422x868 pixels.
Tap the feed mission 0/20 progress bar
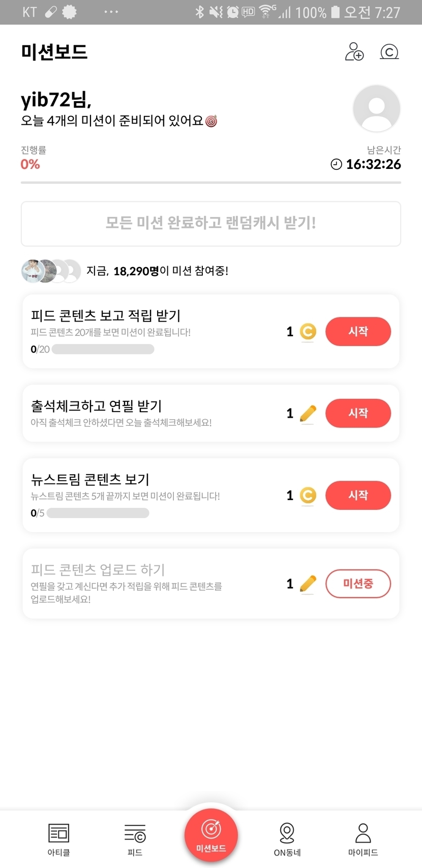(x=103, y=349)
